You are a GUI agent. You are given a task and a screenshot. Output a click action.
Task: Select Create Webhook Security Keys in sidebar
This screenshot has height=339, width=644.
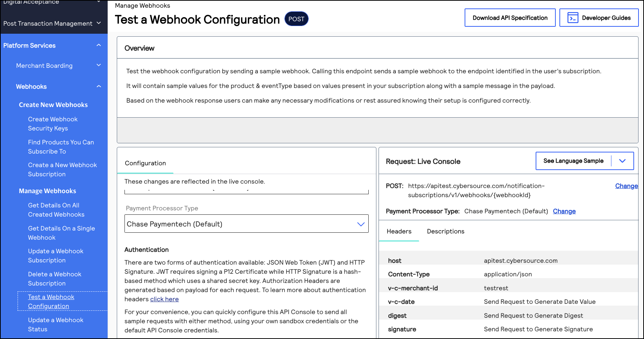(x=53, y=124)
